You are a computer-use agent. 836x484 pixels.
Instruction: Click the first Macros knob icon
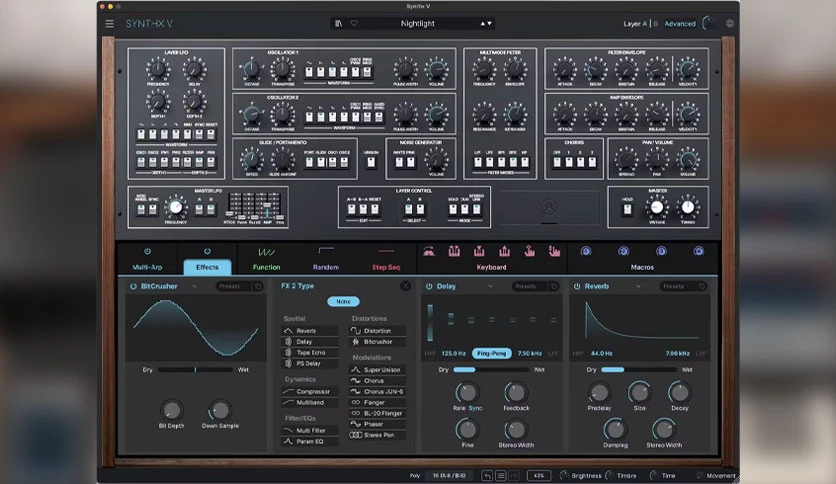coord(585,251)
